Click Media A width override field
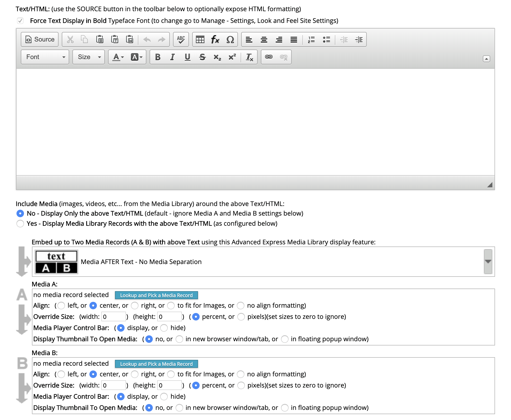Image resolution: width=511 pixels, height=420 pixels. point(113,317)
